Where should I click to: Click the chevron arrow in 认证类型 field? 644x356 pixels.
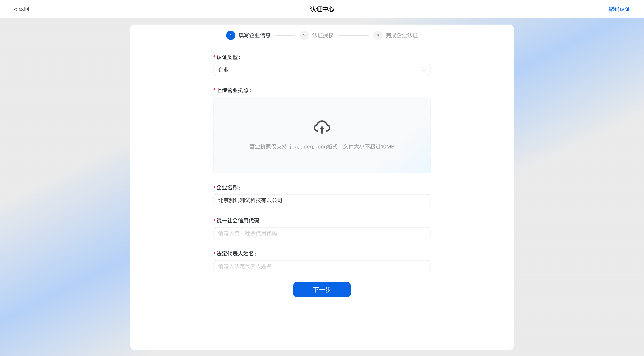(424, 70)
